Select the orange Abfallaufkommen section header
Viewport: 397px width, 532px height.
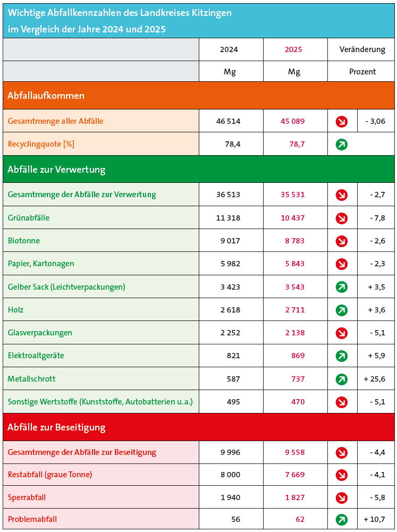pyautogui.click(x=199, y=95)
